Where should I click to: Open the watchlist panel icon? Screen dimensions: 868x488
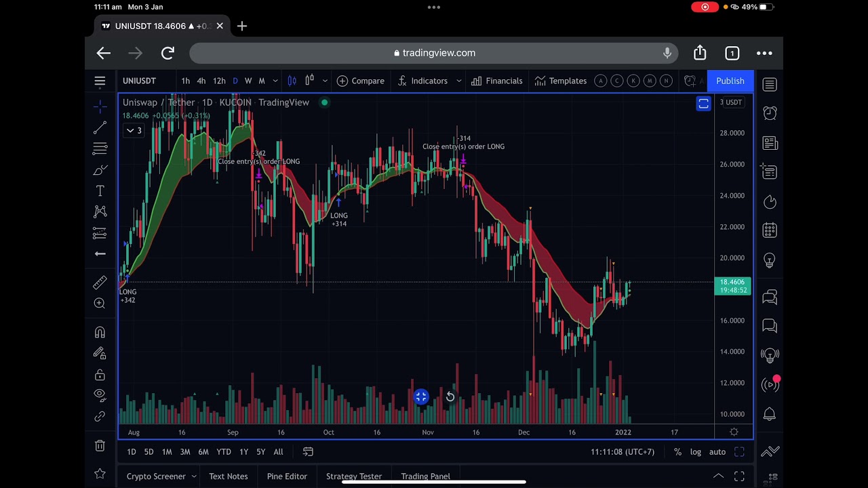pos(770,84)
